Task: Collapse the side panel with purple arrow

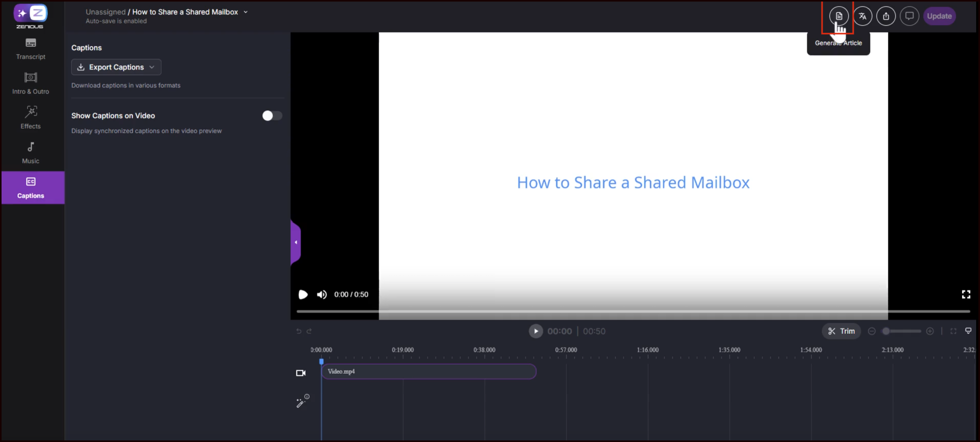Action: [x=296, y=242]
